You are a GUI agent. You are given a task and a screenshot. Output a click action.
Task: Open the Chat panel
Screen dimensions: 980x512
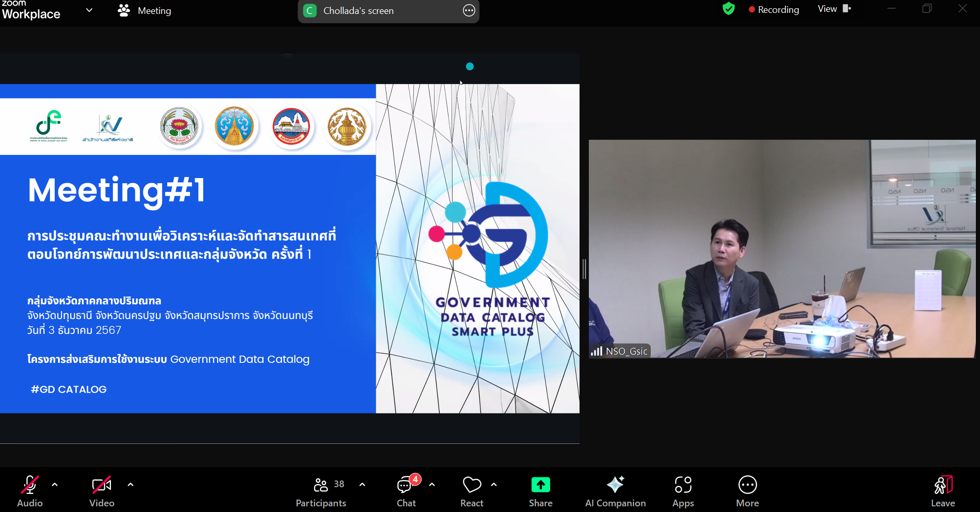(x=406, y=491)
